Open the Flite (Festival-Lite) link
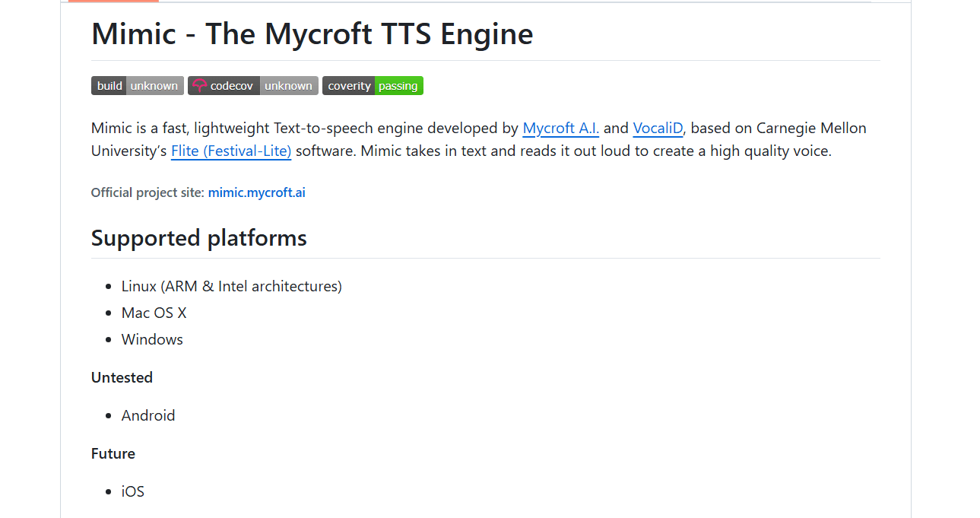 [x=231, y=151]
